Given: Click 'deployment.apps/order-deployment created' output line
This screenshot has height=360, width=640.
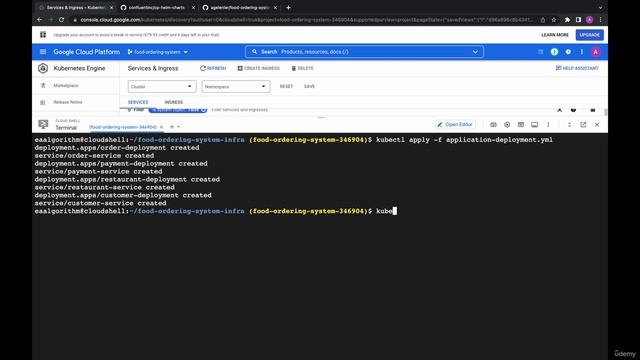Looking at the screenshot, I should [117, 148].
